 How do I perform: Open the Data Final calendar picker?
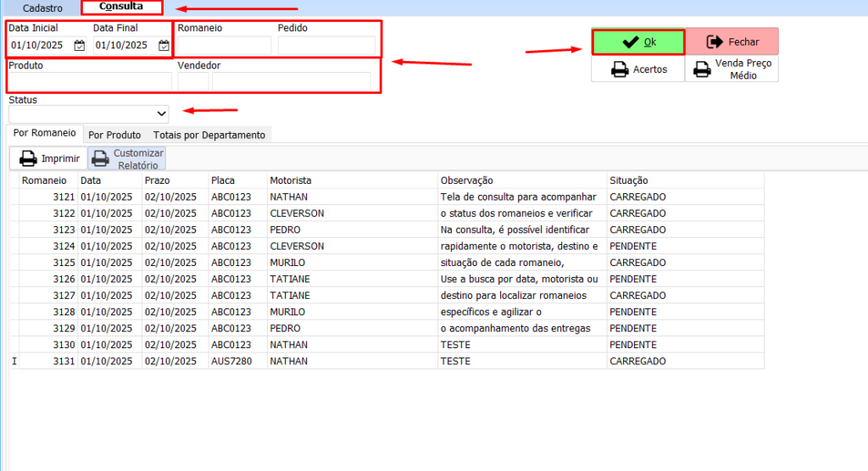164,46
